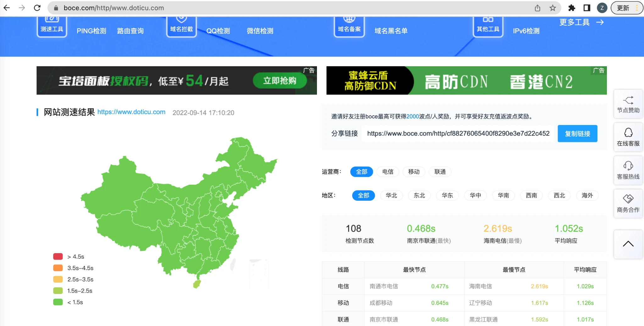The width and height of the screenshot is (644, 326).
Task: Filter region by 海外
Action: point(587,195)
